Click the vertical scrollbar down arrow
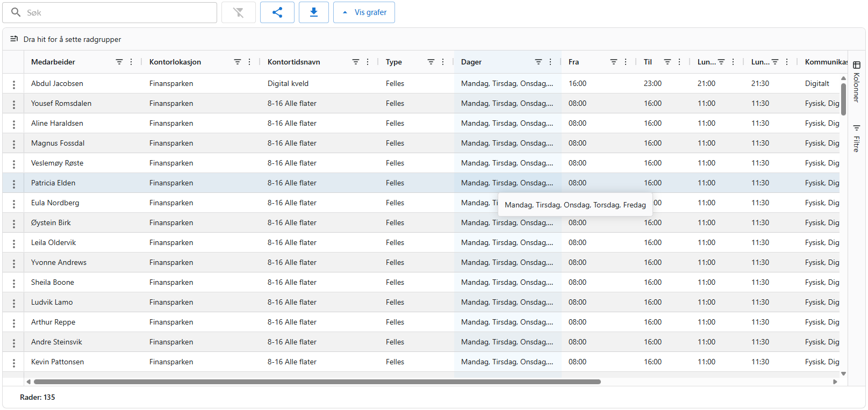The height and width of the screenshot is (410, 868). click(x=843, y=373)
